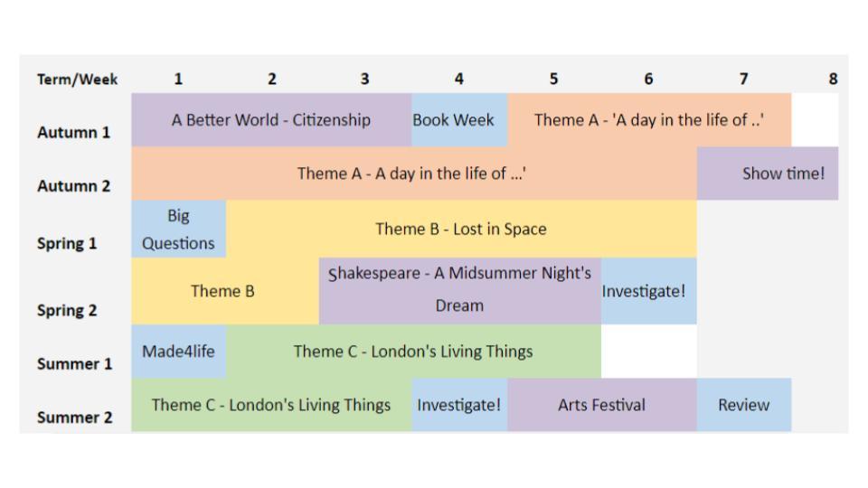This screenshot has height=488, width=868.
Task: Select the Made4life cell
Action: pos(178,352)
